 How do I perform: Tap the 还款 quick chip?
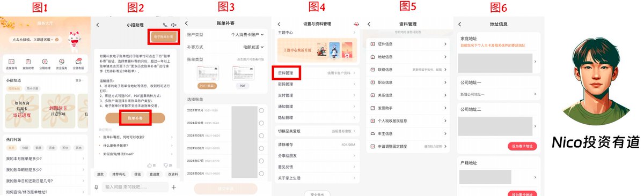click(100, 174)
